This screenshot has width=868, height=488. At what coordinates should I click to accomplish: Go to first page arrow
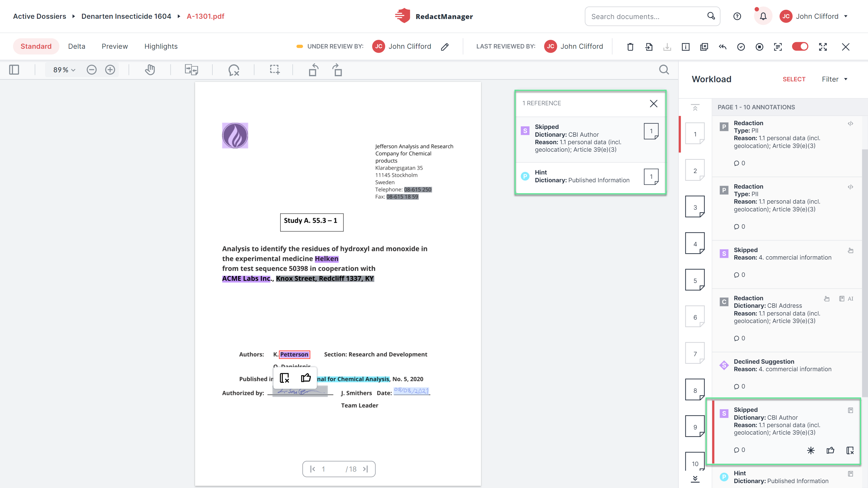(x=313, y=469)
